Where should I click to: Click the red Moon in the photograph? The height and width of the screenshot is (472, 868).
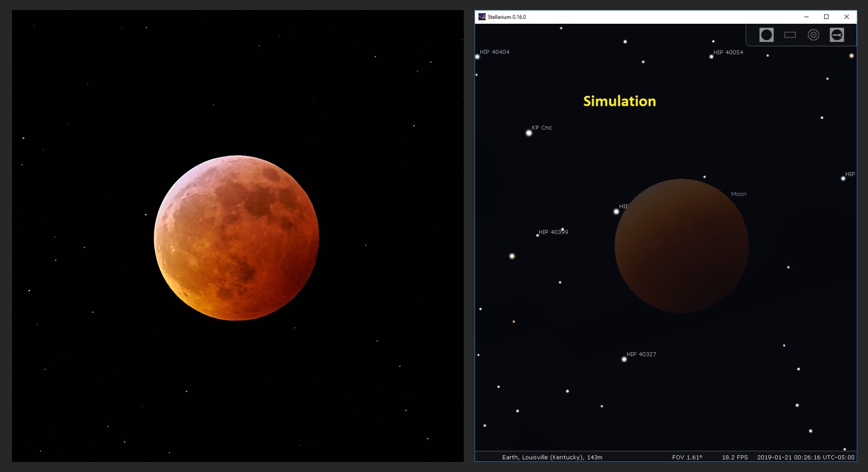237,238
